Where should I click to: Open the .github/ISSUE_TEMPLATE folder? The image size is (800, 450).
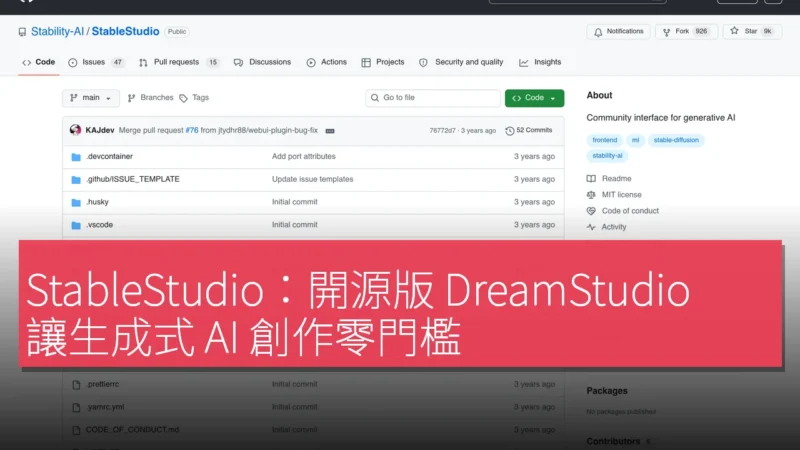133,179
